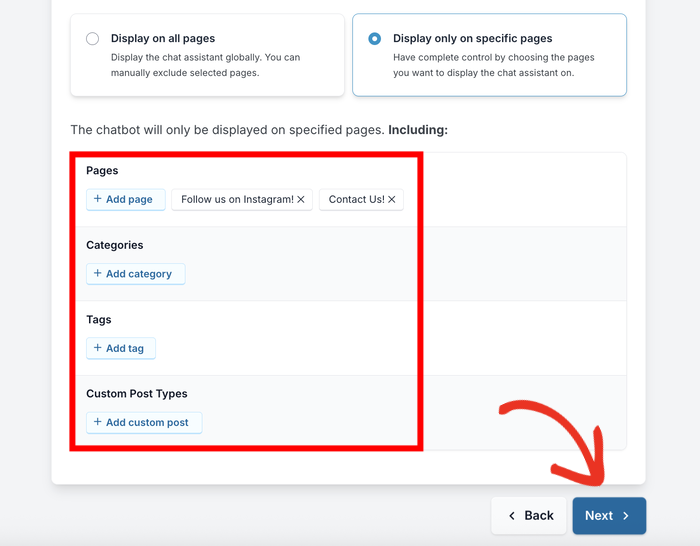Image resolution: width=700 pixels, height=546 pixels.
Task: Click the "Display only on specific pages" card title
Action: [x=472, y=39]
